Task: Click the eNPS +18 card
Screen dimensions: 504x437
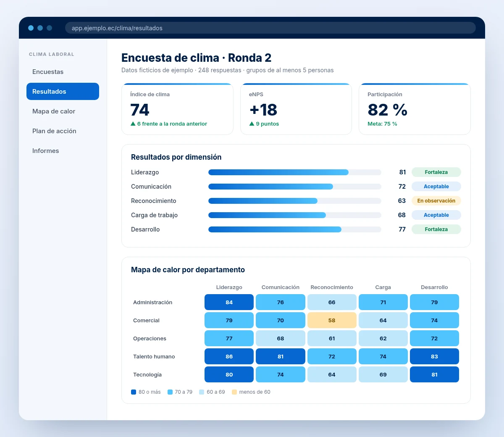Action: [x=296, y=109]
